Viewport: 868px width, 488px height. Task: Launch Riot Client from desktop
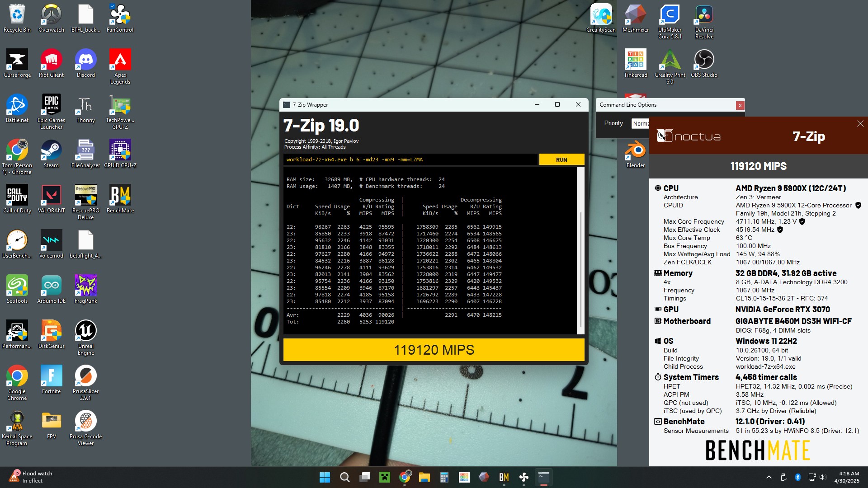[51, 64]
